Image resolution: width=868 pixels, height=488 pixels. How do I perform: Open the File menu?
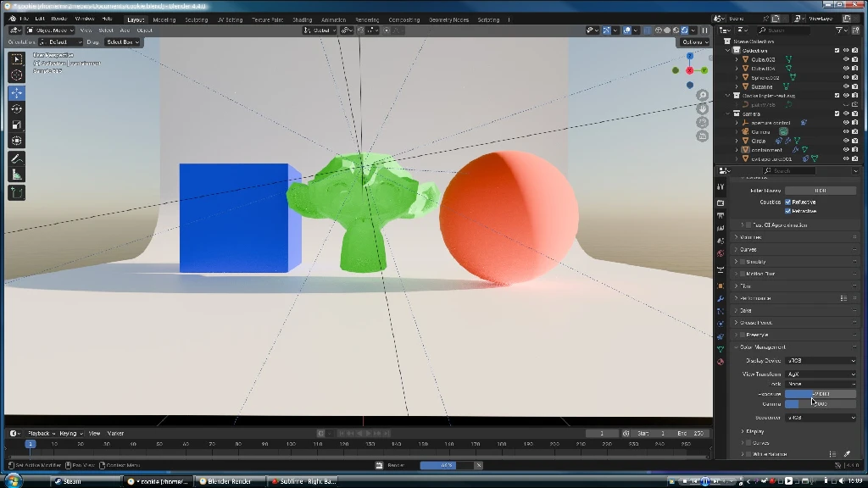pyautogui.click(x=24, y=19)
